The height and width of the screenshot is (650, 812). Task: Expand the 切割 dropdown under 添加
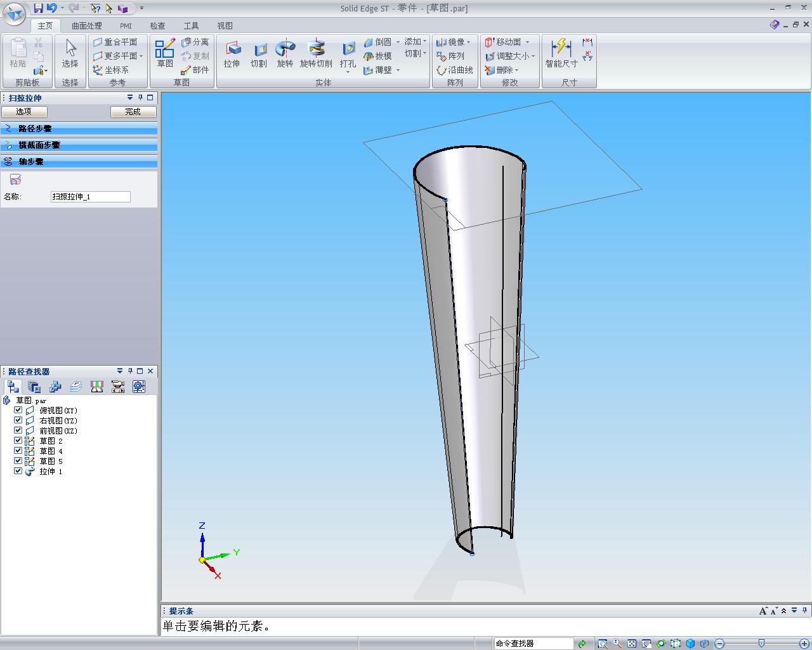pyautogui.click(x=424, y=54)
